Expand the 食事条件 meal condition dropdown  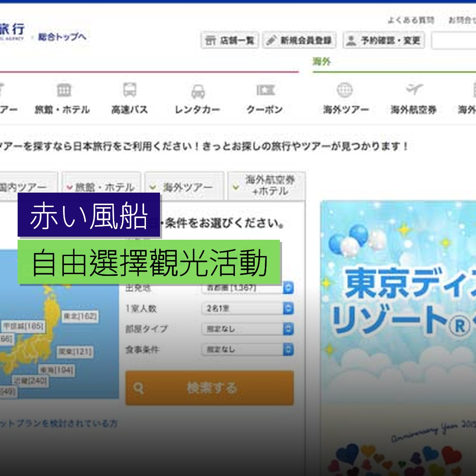tap(247, 349)
